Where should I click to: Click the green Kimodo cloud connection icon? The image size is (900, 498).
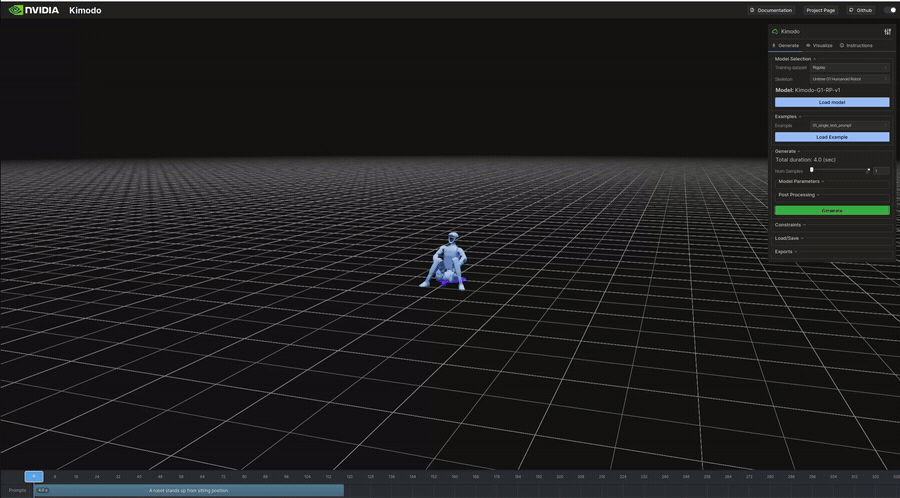click(x=775, y=32)
